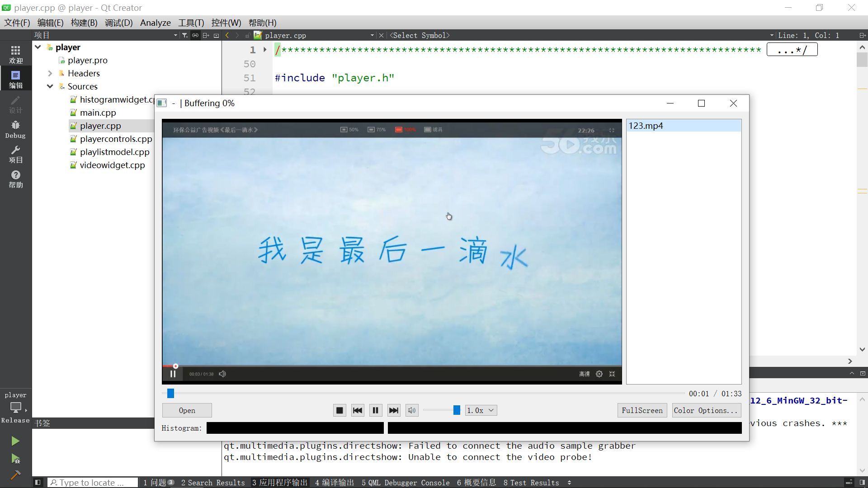
Task: Toggle the left sidebar visibility
Action: 38,483
